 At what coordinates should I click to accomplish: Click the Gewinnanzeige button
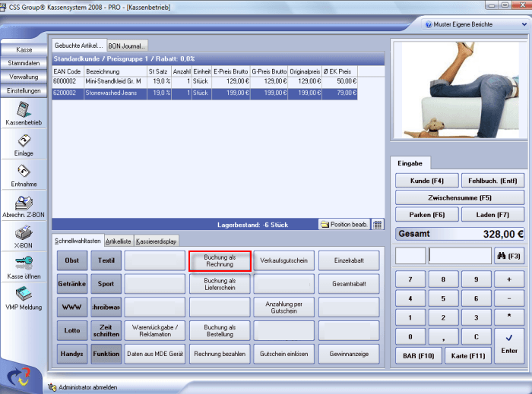349,354
